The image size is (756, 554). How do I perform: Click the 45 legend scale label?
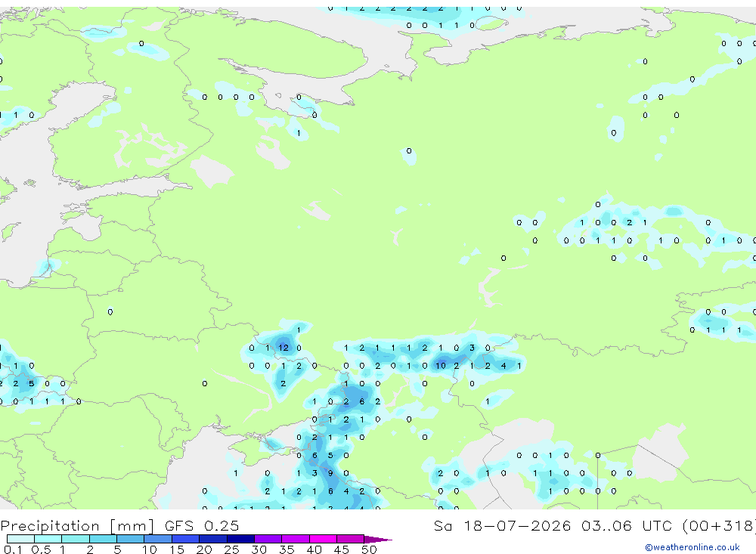click(342, 549)
